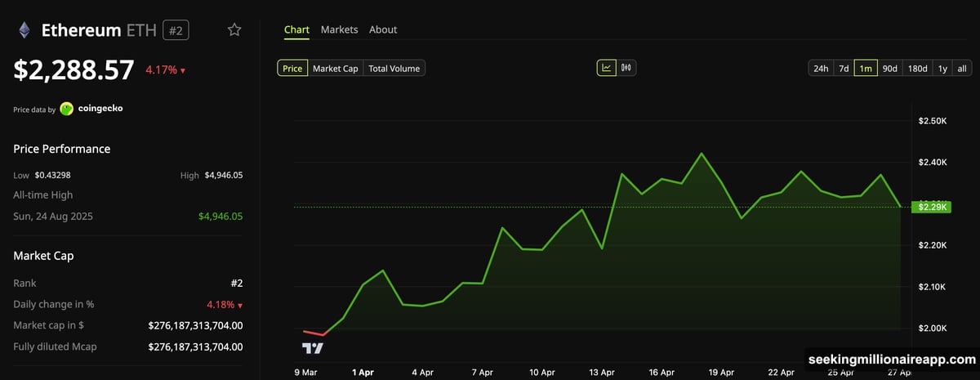Click the TradingView logo on chart

(x=313, y=348)
